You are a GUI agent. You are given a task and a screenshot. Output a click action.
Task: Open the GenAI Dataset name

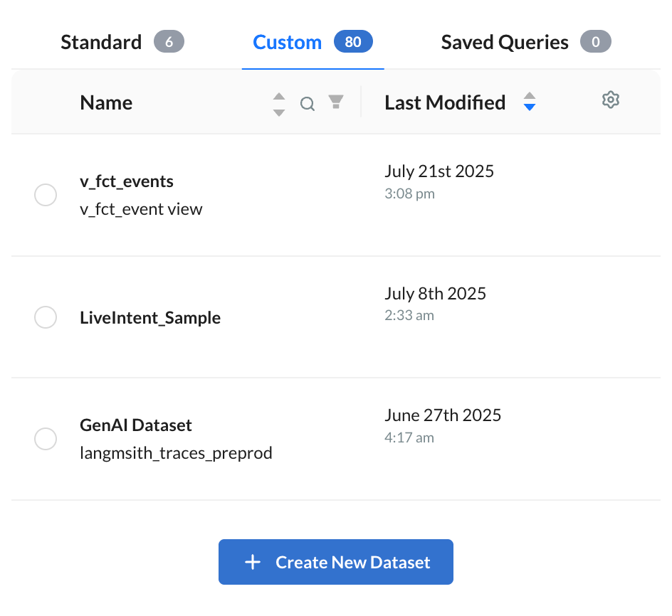tap(136, 425)
